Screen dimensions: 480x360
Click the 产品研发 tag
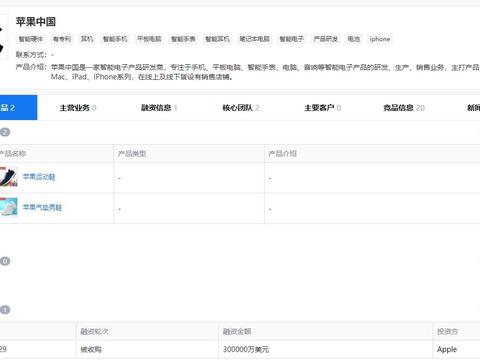point(326,39)
